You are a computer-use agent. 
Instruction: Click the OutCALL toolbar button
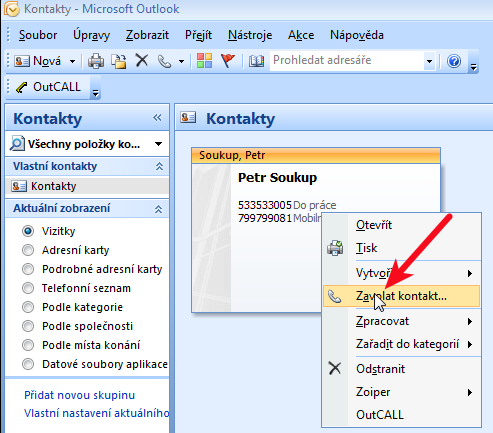pos(48,87)
